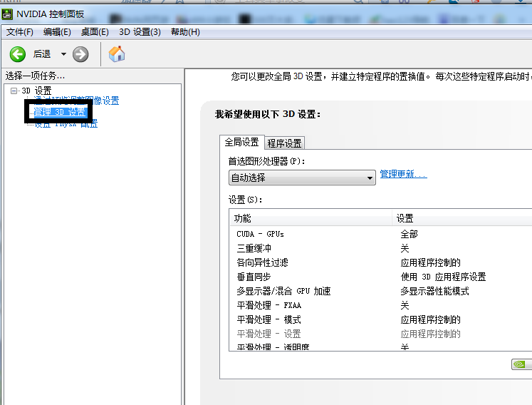The width and height of the screenshot is (532, 405).
Task: Click the 功能 column header
Action: click(x=311, y=218)
